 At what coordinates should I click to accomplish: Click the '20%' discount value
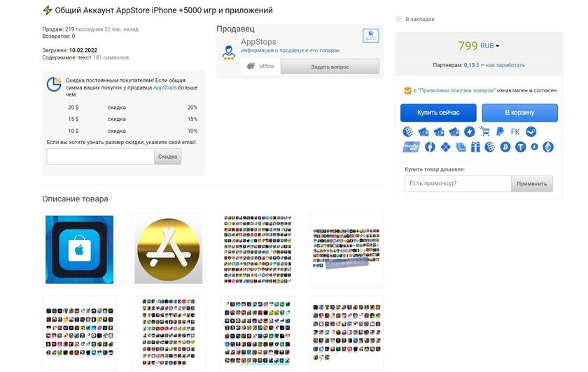[x=192, y=107]
